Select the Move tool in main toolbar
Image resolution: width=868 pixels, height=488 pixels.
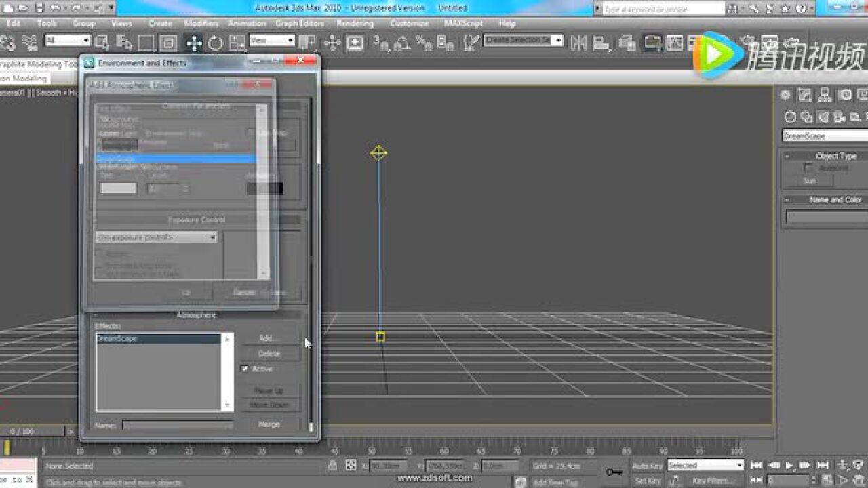pos(194,43)
